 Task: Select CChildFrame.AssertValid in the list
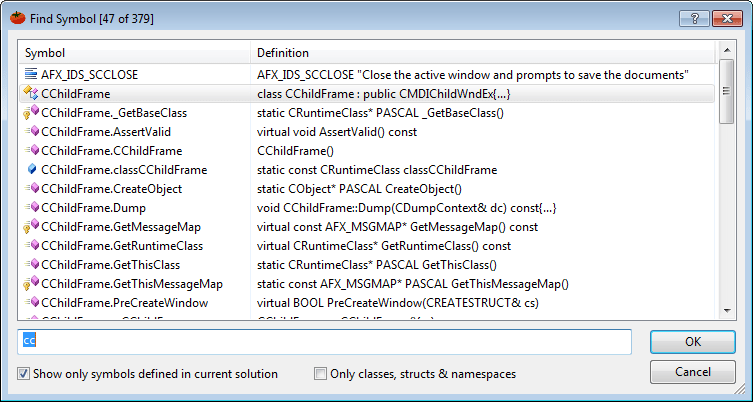click(x=106, y=132)
